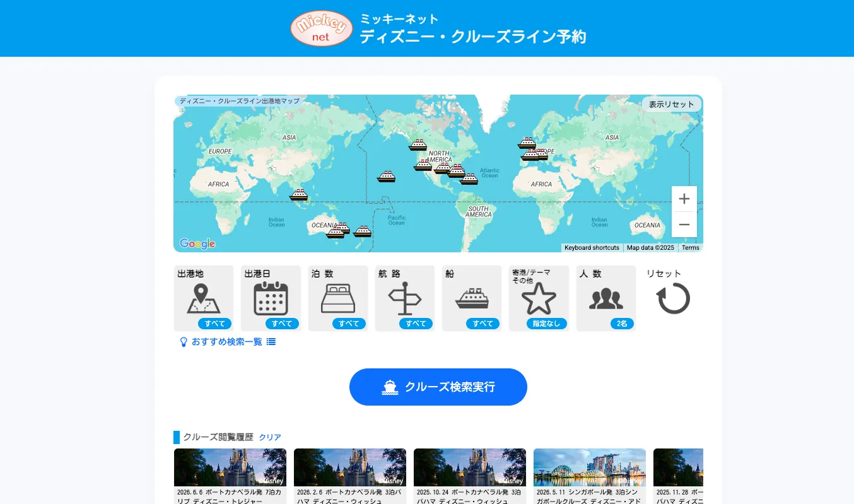Select the Caribbean ship marker southeast of Florida
The image size is (854, 504).
tap(469, 179)
